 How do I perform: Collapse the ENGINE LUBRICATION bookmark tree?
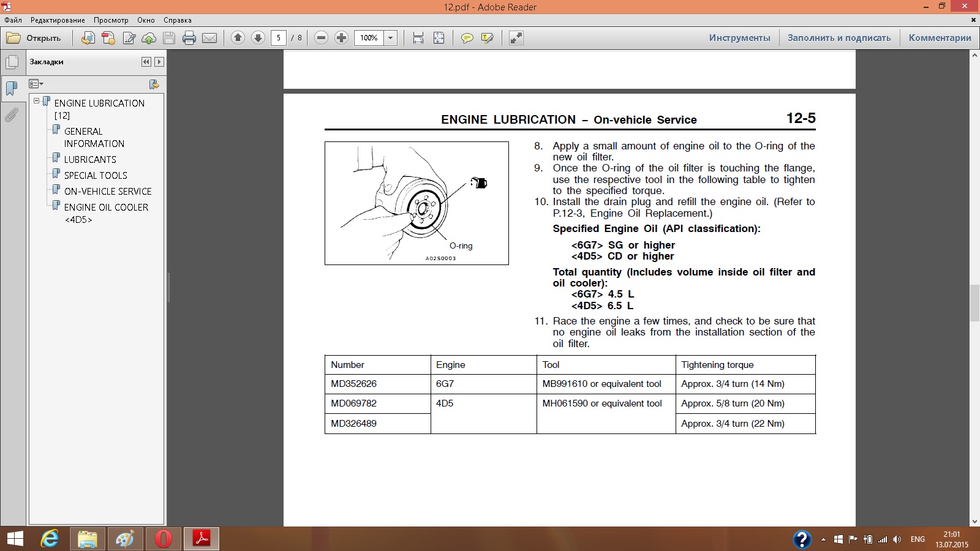click(x=37, y=101)
